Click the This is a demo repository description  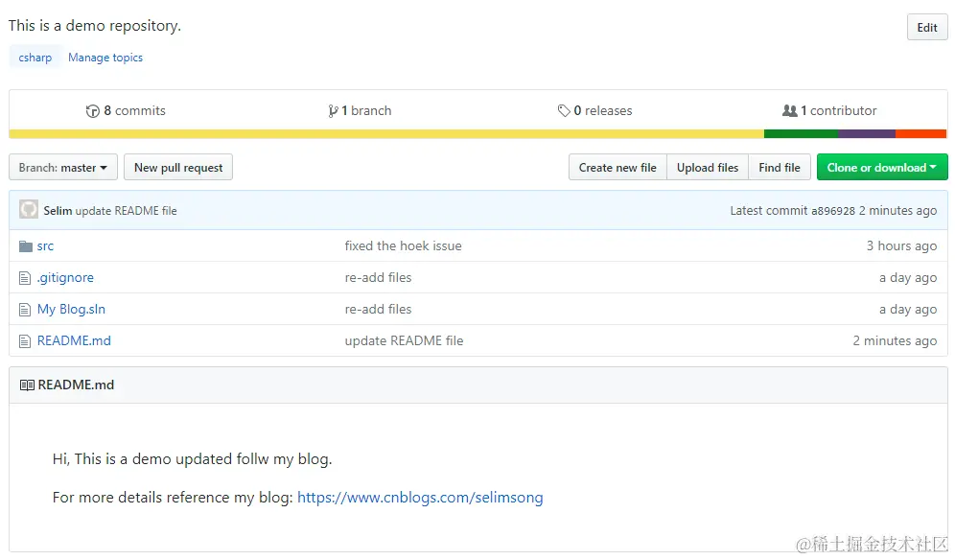[94, 26]
